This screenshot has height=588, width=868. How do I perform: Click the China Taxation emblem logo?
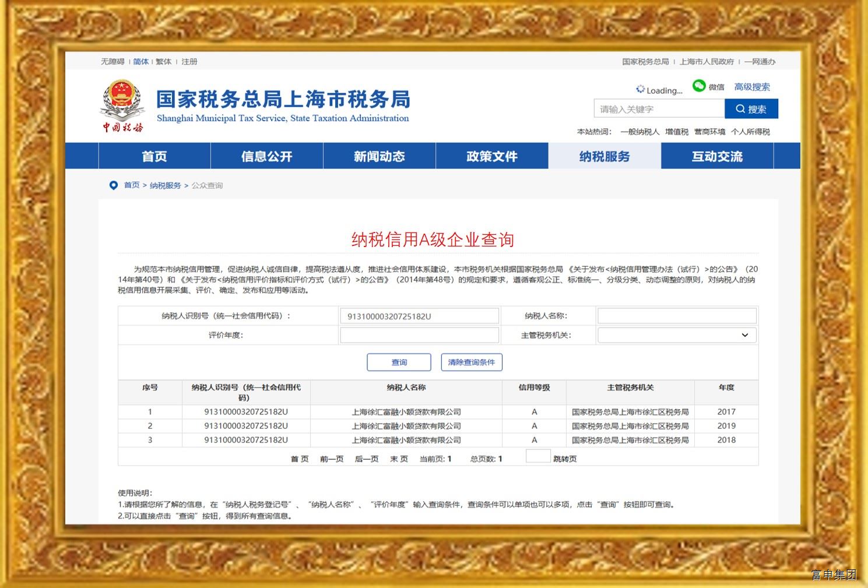click(x=122, y=106)
